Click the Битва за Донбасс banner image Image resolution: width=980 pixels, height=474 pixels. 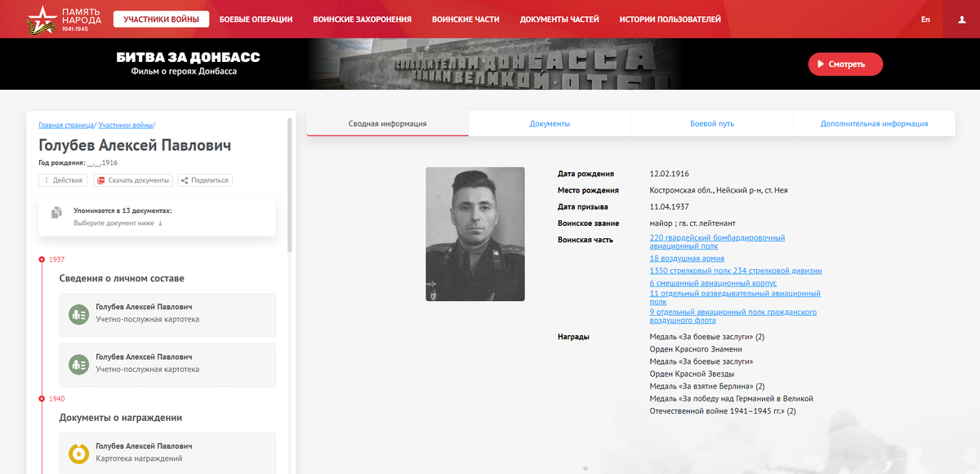click(498, 64)
